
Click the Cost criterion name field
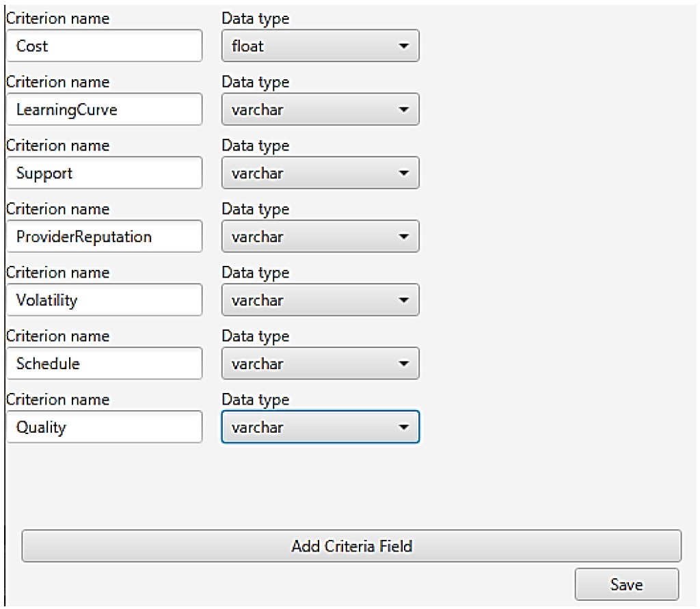pos(104,46)
